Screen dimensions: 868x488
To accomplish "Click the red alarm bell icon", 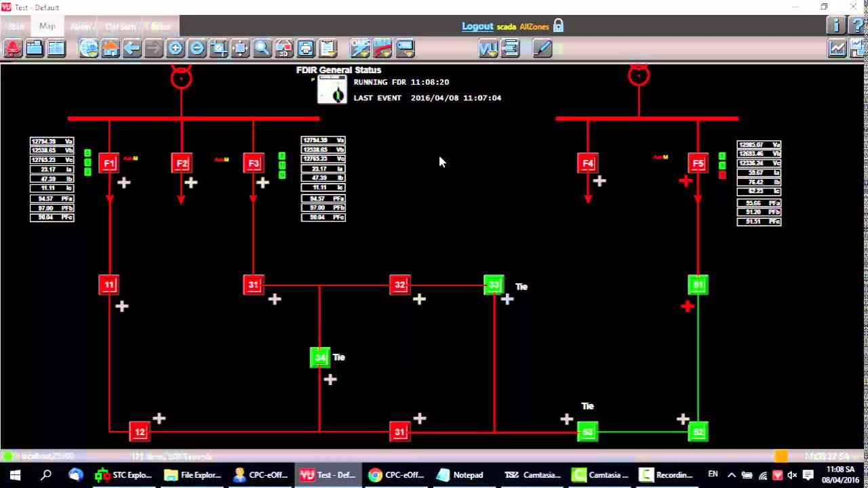I will tap(13, 48).
